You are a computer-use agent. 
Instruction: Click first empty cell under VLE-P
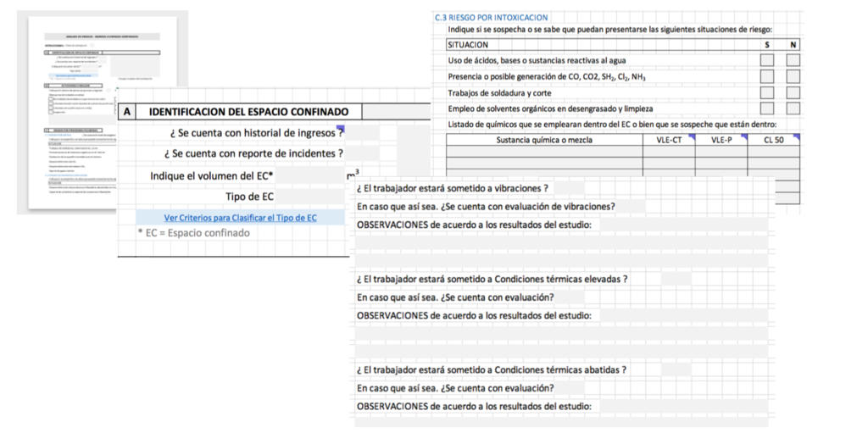pyautogui.click(x=721, y=152)
